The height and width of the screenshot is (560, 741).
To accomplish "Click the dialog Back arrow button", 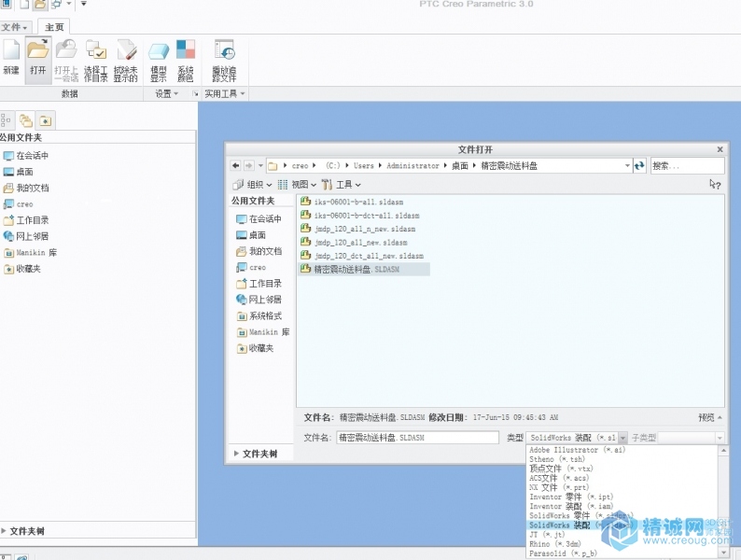I will click(235, 165).
